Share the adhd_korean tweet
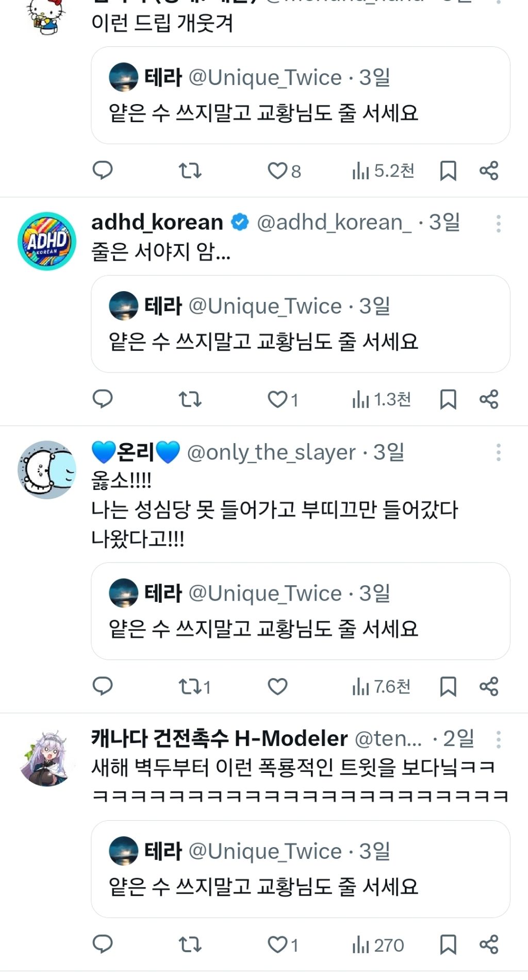Image resolution: width=528 pixels, height=980 pixels. pyautogui.click(x=488, y=399)
